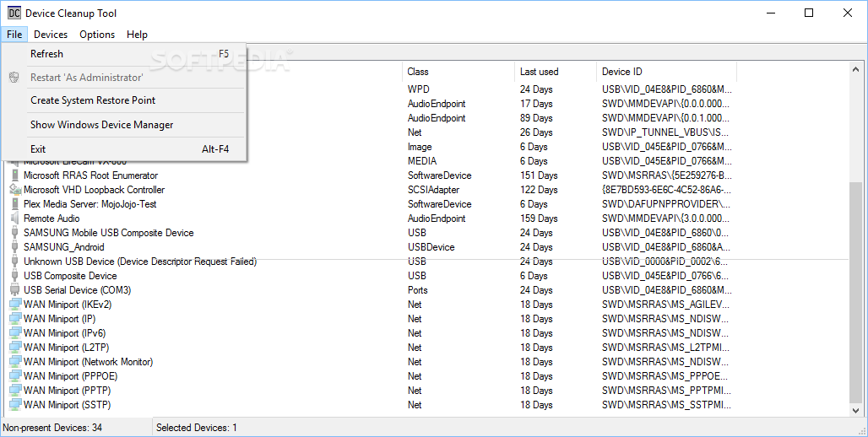Screen dimensions: 868x437
Task: Click network icon of WAN Miniport (Network Monitor)
Action: coord(14,362)
